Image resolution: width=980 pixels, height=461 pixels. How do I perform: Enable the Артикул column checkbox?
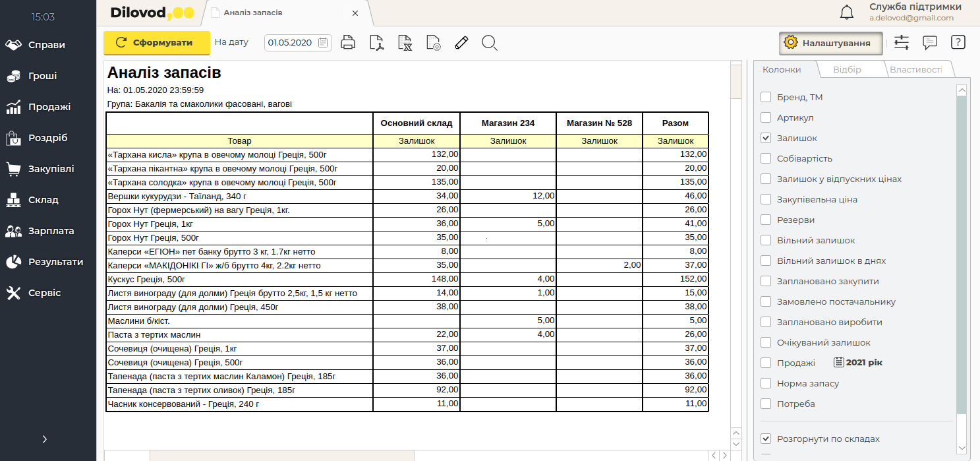(x=766, y=117)
